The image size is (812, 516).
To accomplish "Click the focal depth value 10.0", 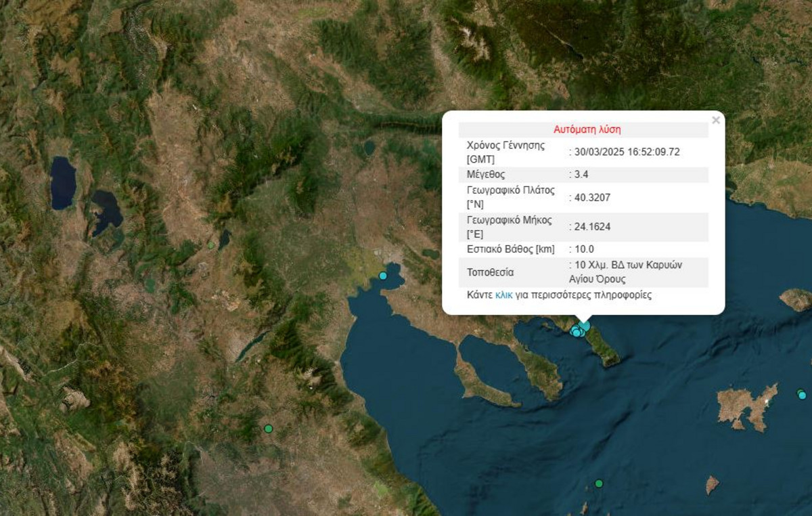I will [584, 249].
